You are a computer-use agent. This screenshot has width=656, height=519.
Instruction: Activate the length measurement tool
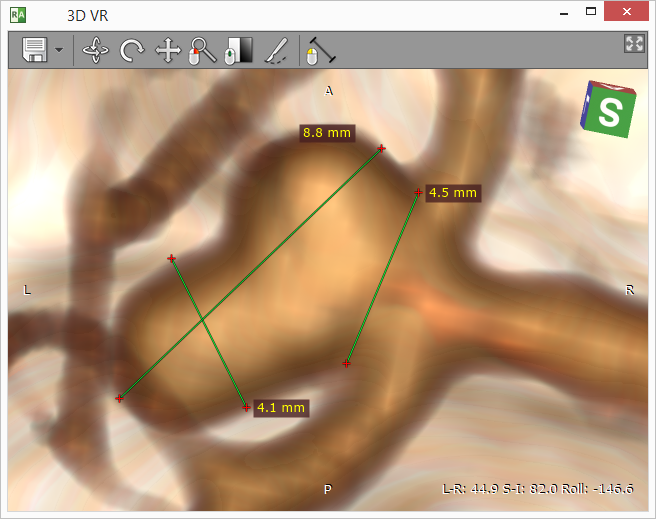pos(319,50)
